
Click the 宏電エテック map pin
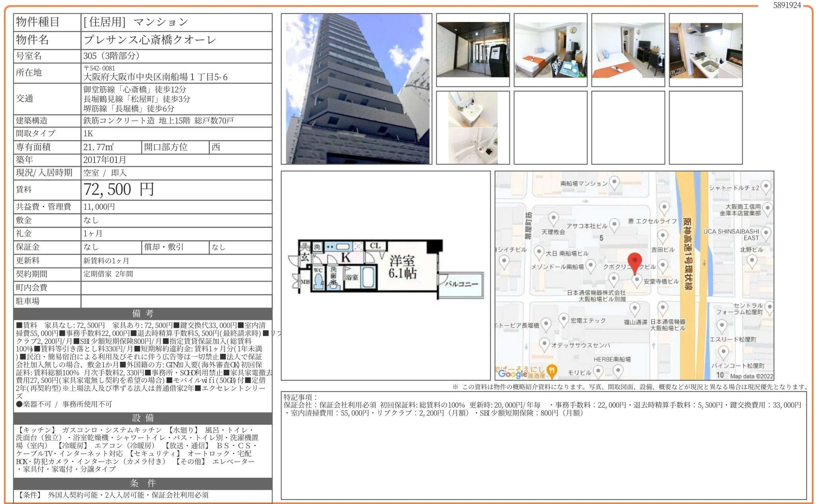point(563,319)
